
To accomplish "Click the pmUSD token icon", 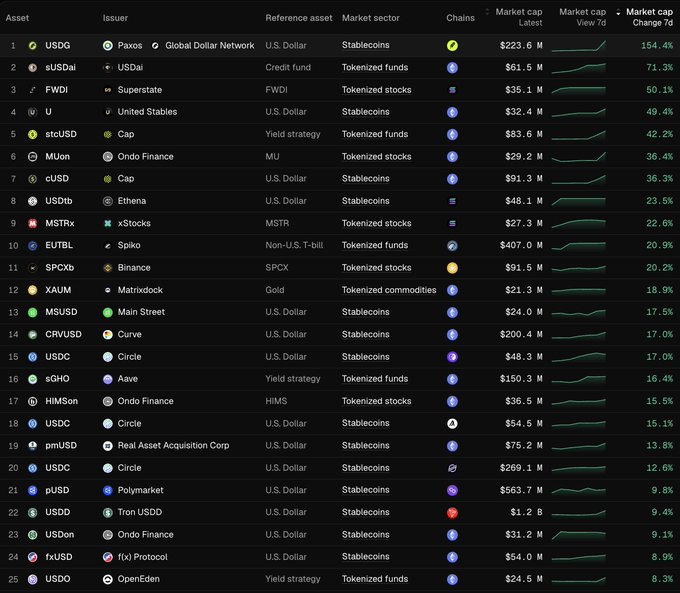I will click(33, 446).
